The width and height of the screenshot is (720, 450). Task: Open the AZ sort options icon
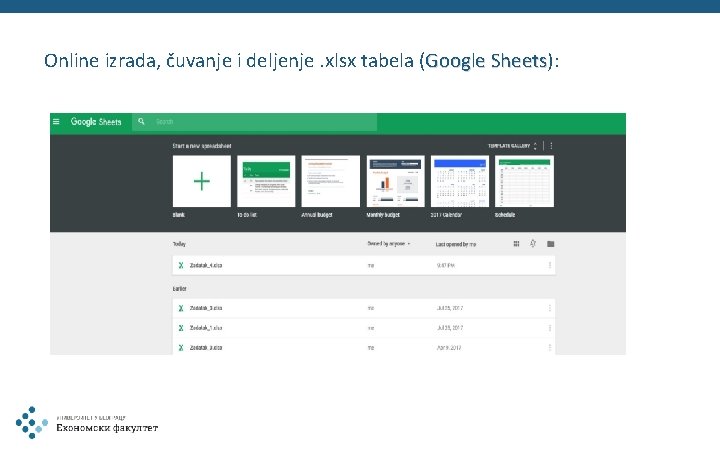click(533, 243)
